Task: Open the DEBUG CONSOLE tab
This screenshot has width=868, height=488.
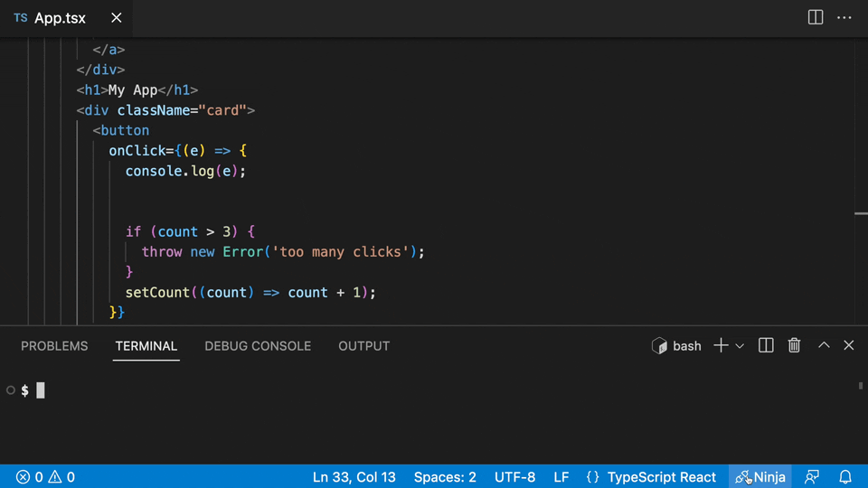Action: tap(258, 346)
